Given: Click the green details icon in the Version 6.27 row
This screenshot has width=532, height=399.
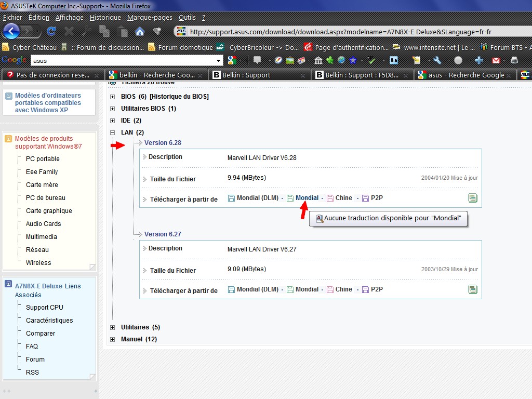Looking at the screenshot, I should coord(473,289).
